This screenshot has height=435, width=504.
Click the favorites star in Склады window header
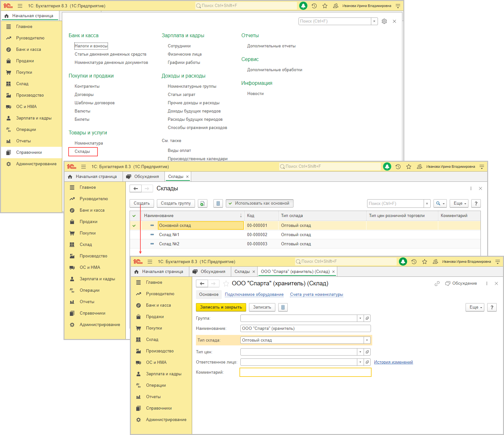tap(409, 167)
